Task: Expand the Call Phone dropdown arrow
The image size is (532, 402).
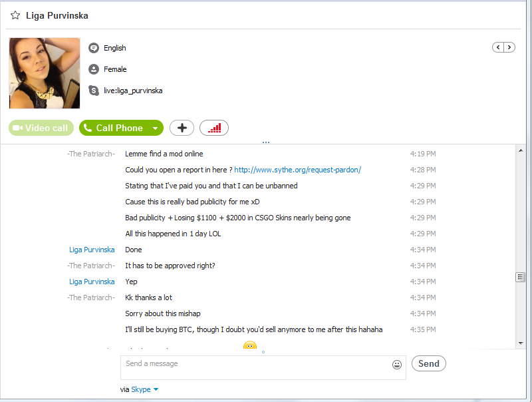Action: tap(156, 128)
